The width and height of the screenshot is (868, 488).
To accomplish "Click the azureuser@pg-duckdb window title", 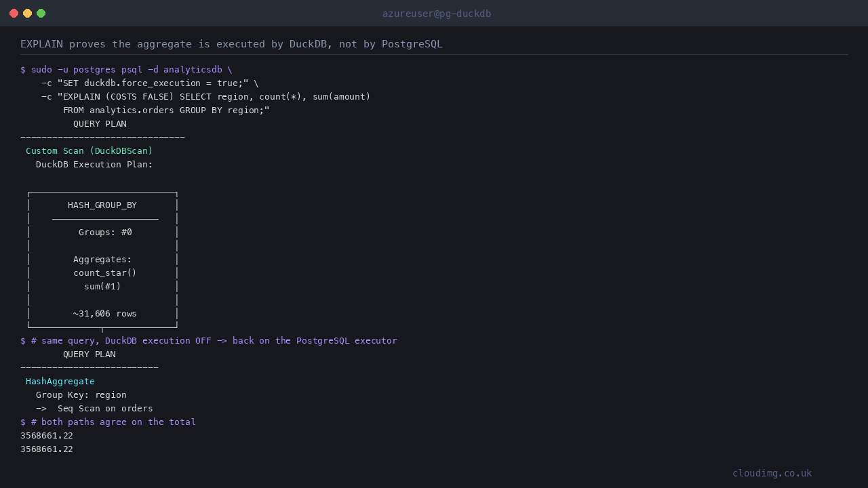I will (x=437, y=14).
